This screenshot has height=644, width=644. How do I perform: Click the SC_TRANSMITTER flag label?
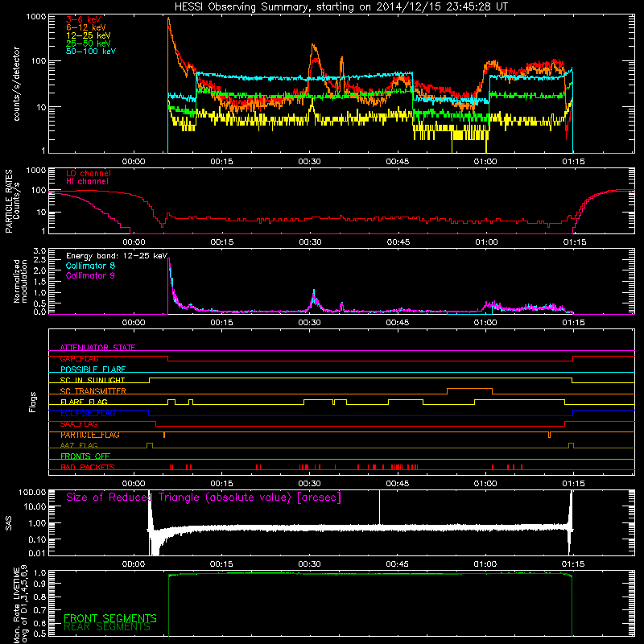(93, 391)
